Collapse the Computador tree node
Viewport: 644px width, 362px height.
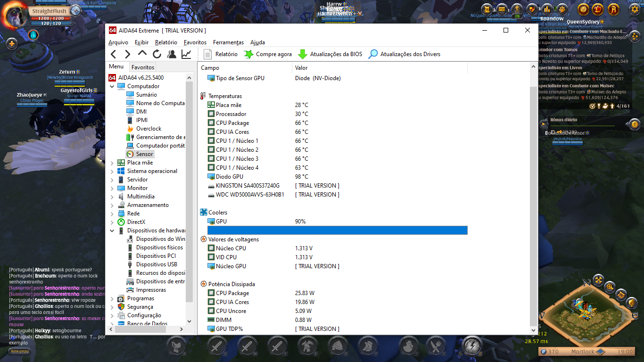pyautogui.click(x=112, y=86)
